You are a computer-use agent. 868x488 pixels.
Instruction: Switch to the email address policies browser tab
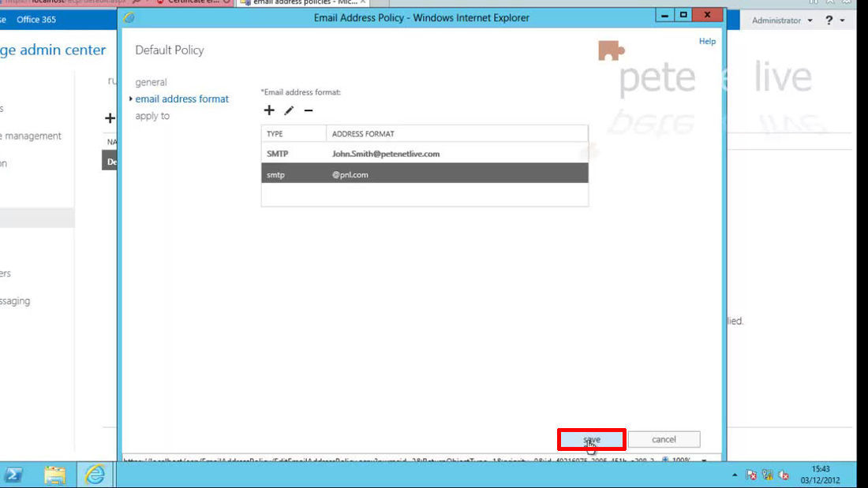[x=305, y=3]
